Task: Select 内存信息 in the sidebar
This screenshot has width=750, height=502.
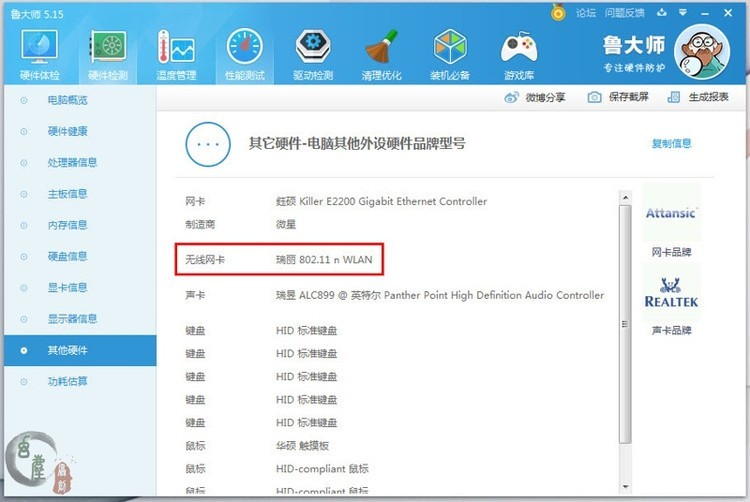Action: click(67, 225)
